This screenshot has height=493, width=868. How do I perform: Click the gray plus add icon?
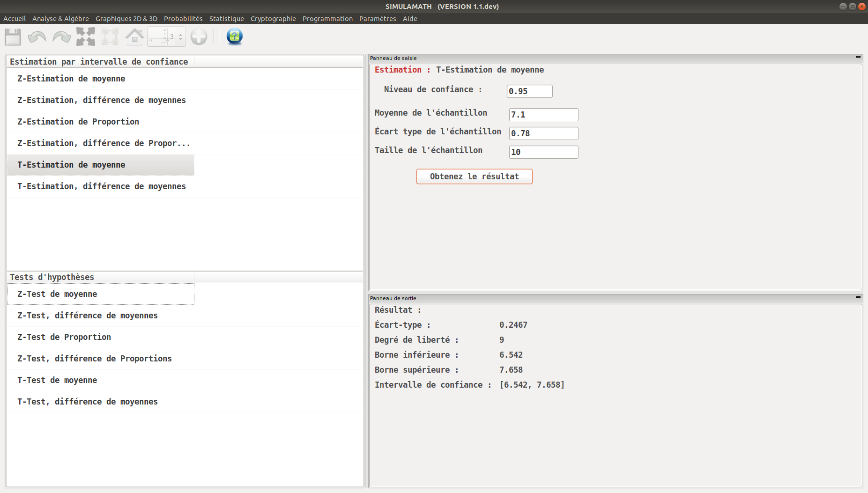(x=199, y=37)
